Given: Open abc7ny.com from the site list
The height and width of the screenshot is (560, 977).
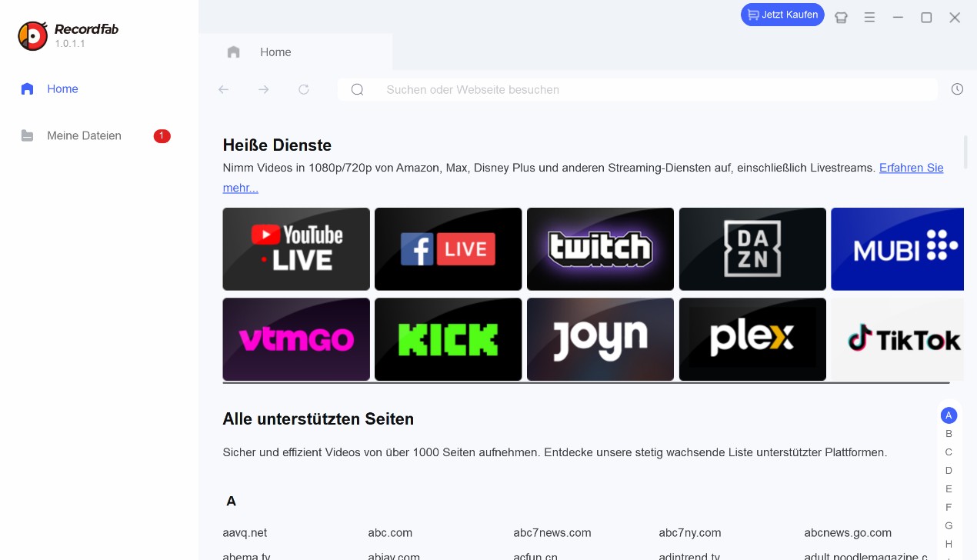Looking at the screenshot, I should pyautogui.click(x=690, y=533).
